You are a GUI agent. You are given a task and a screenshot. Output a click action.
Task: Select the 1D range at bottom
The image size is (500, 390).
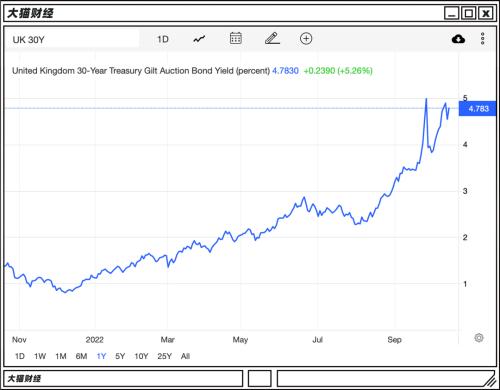tap(20, 356)
